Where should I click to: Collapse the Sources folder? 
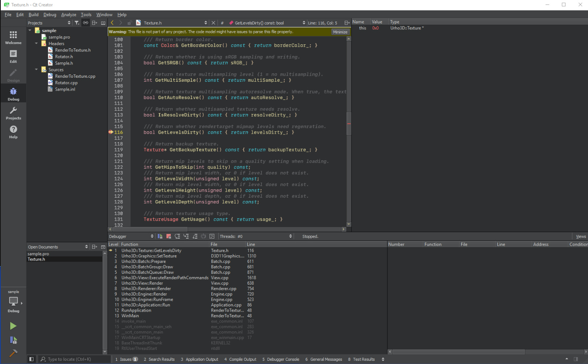coord(36,69)
